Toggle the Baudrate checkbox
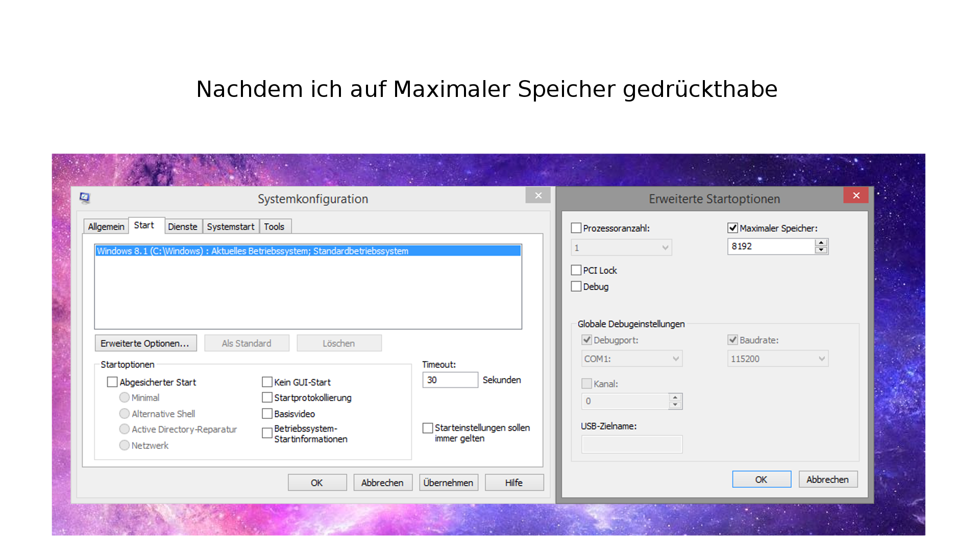Image resolution: width=980 pixels, height=551 pixels. point(733,340)
